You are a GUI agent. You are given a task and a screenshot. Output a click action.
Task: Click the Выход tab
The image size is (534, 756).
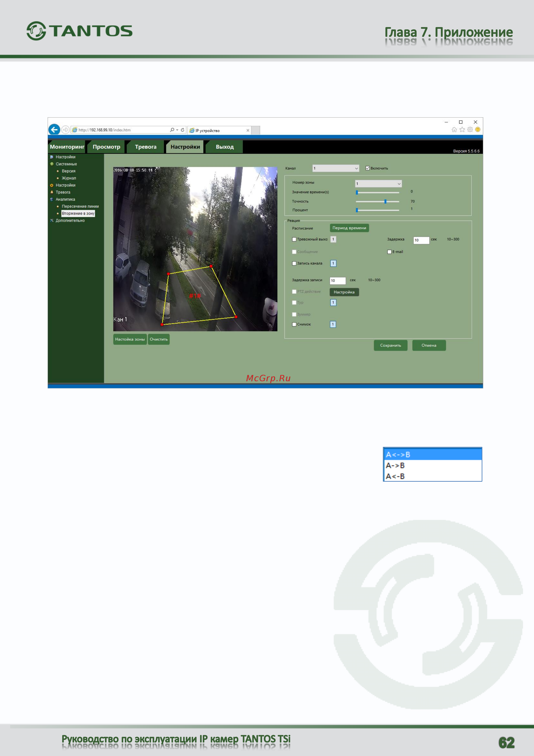(x=225, y=147)
